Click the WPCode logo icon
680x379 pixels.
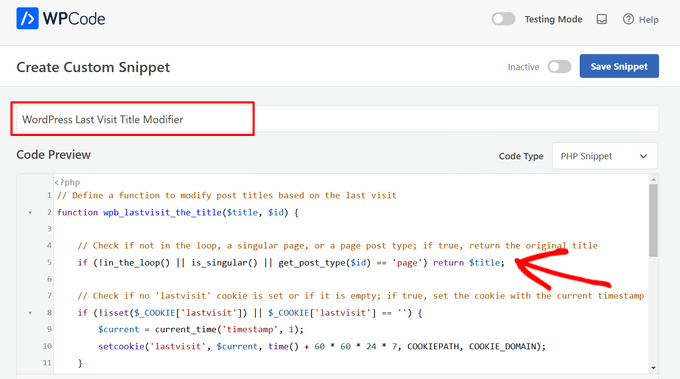(27, 19)
